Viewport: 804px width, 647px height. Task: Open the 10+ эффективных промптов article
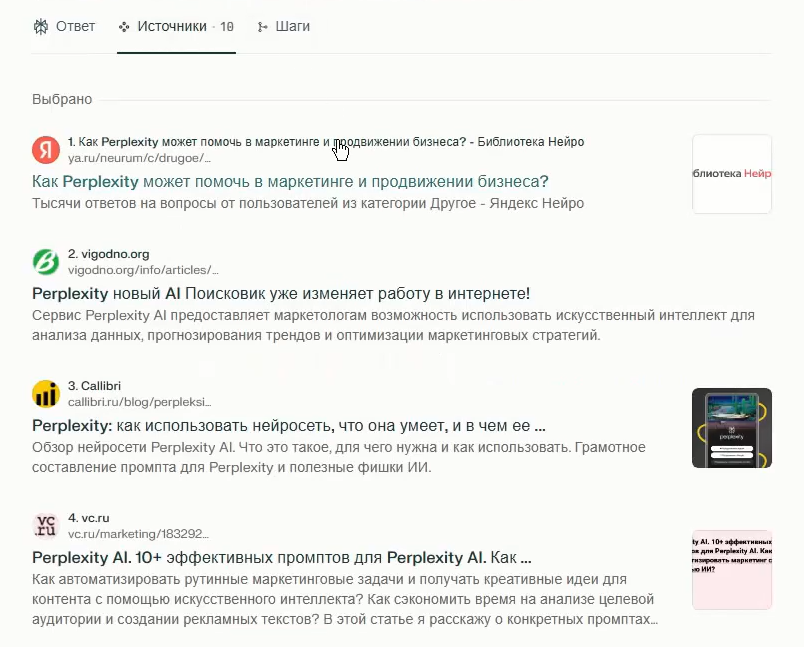pyautogui.click(x=282, y=557)
